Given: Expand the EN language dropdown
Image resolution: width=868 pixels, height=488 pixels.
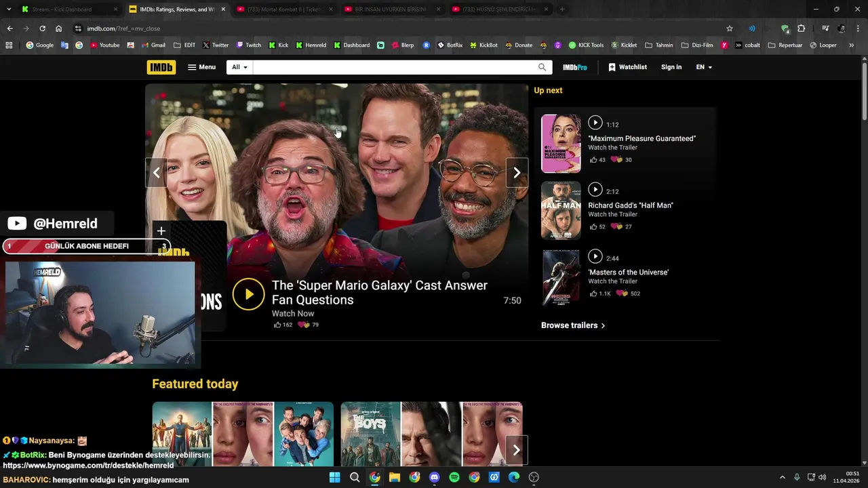Looking at the screenshot, I should point(704,67).
